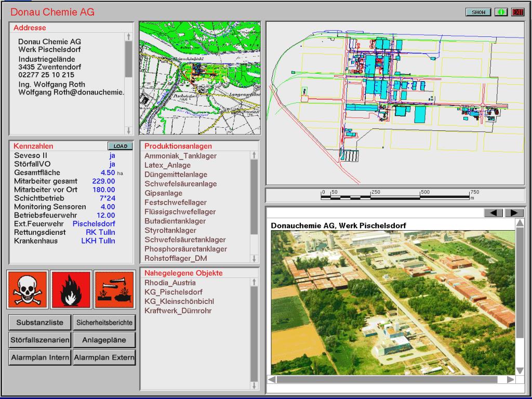
Task: Select Festschwefellager entry
Action: pyautogui.click(x=176, y=202)
